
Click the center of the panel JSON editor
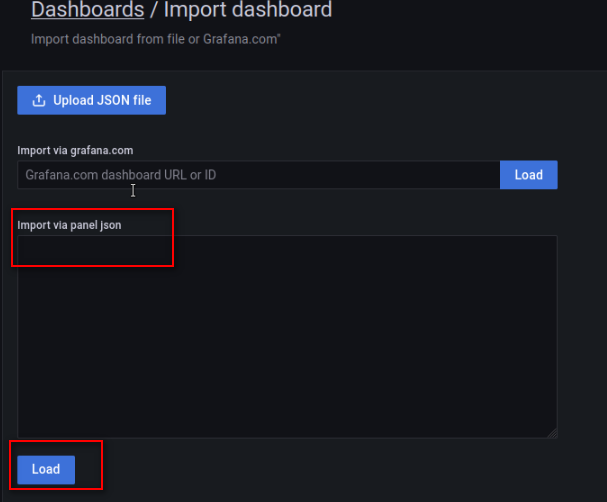pos(287,336)
